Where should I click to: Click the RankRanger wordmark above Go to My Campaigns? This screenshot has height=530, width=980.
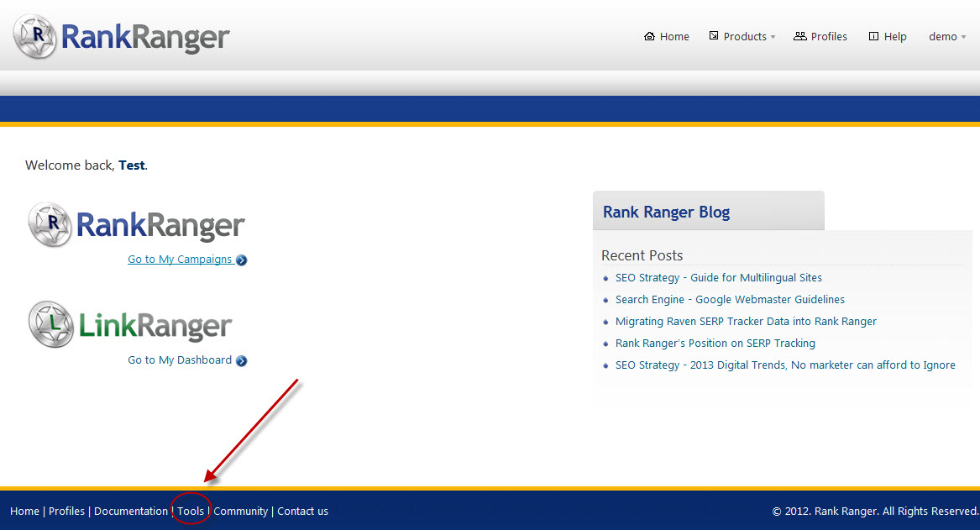click(x=160, y=225)
